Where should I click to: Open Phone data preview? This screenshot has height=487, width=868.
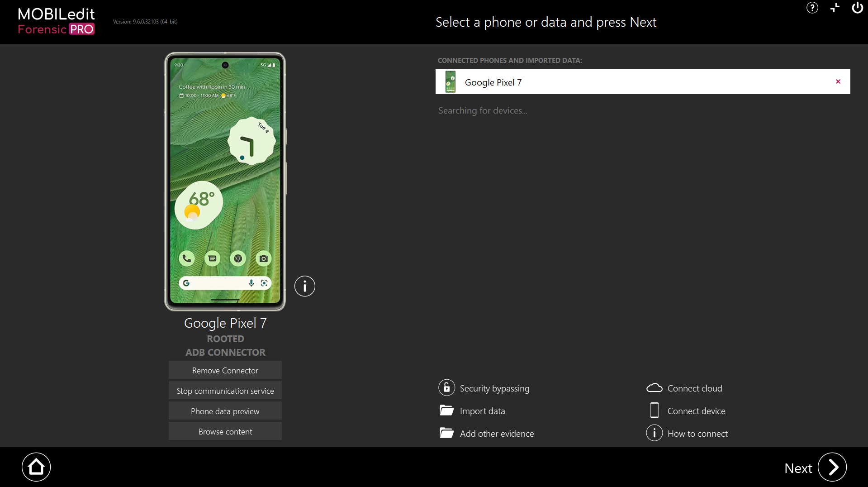225,411
